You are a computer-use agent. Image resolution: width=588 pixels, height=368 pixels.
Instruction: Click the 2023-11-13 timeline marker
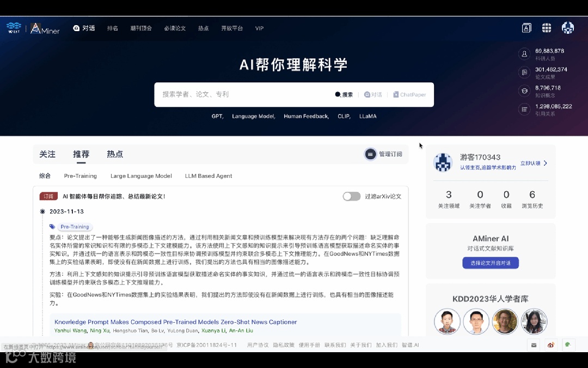pyautogui.click(x=42, y=212)
